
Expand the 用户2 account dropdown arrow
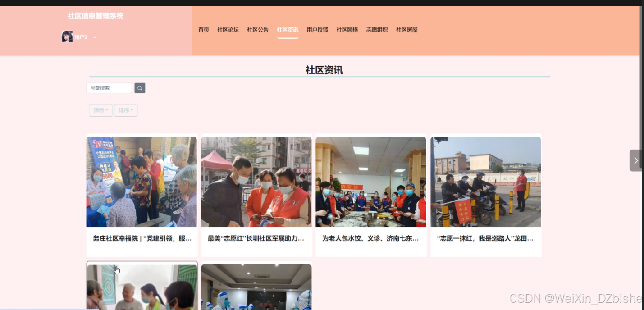pos(95,37)
